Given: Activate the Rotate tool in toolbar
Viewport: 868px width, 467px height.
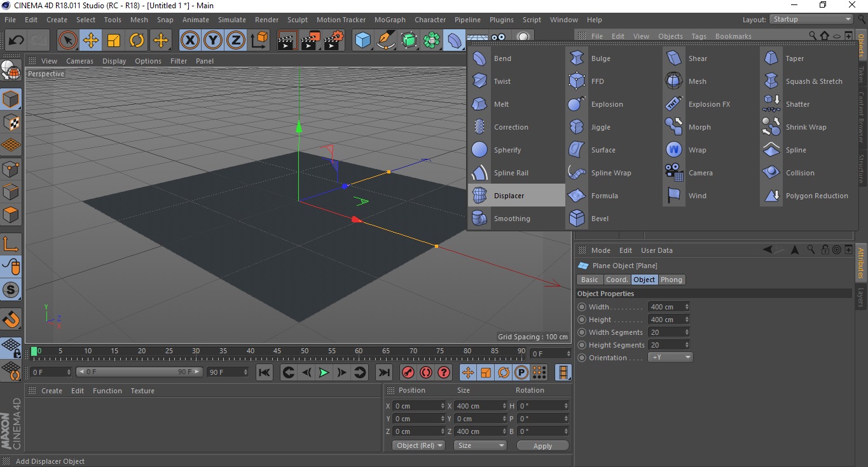Looking at the screenshot, I should pos(137,41).
